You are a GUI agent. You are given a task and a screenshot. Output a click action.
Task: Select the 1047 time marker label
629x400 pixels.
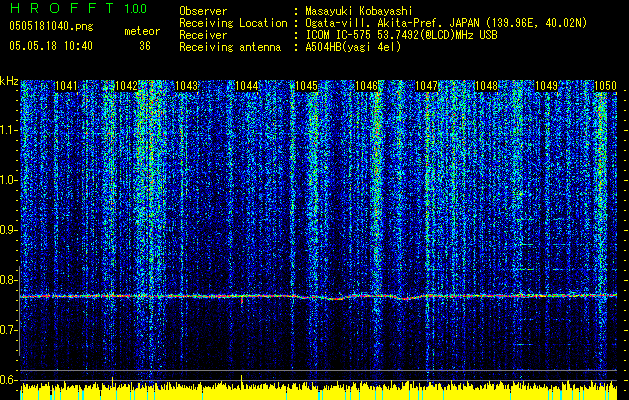426,86
